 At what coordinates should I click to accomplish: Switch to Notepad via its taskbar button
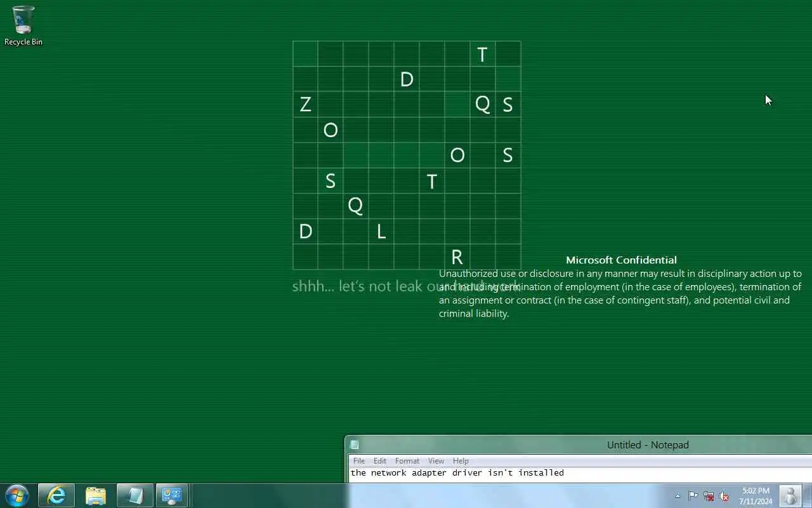pos(135,495)
